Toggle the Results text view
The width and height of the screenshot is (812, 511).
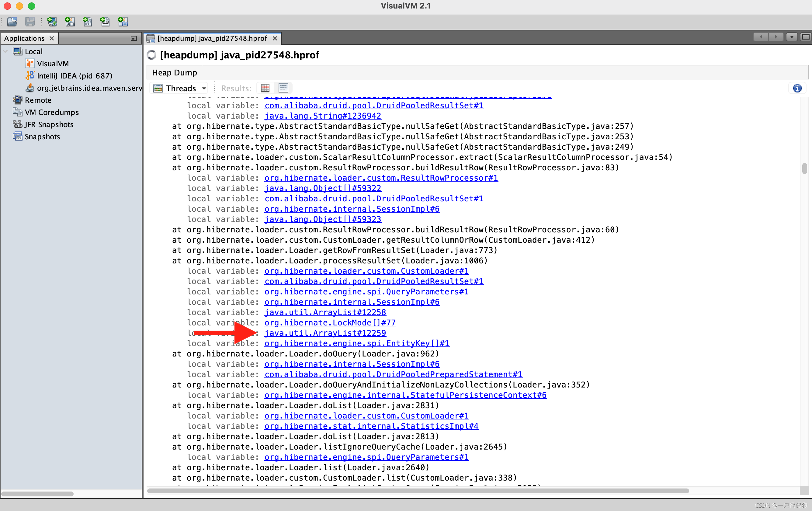283,89
